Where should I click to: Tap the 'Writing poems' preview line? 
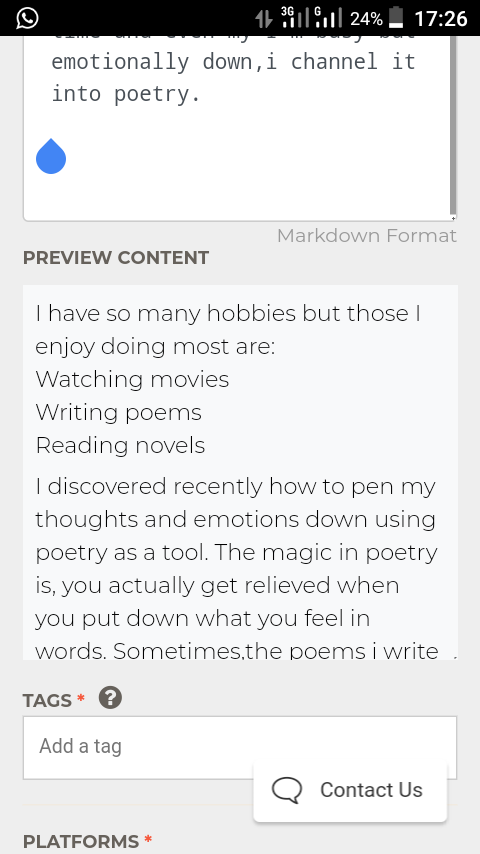tap(119, 412)
